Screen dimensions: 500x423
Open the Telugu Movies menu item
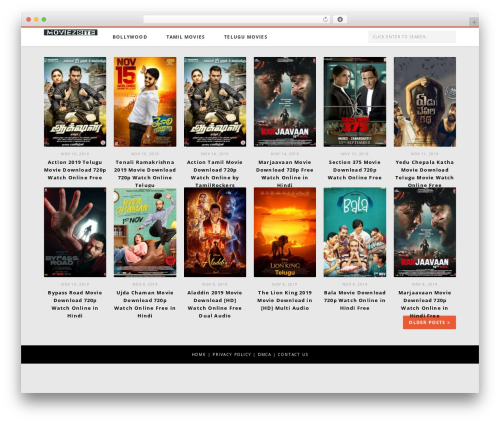pos(246,37)
